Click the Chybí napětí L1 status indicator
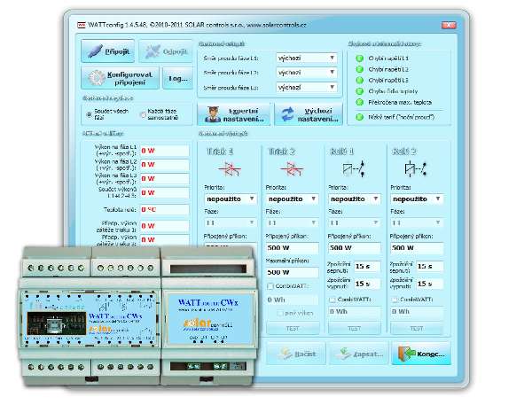Viewport: 532px width, 405px height. tap(359, 58)
